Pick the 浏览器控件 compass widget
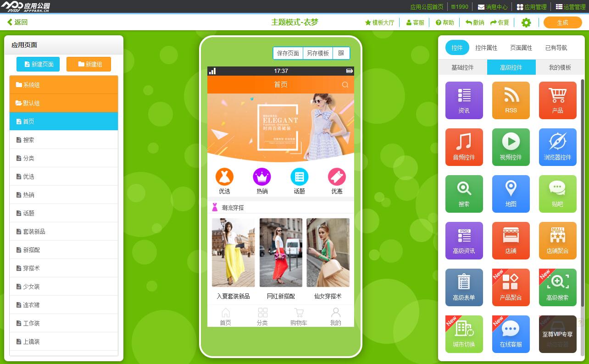 557,147
